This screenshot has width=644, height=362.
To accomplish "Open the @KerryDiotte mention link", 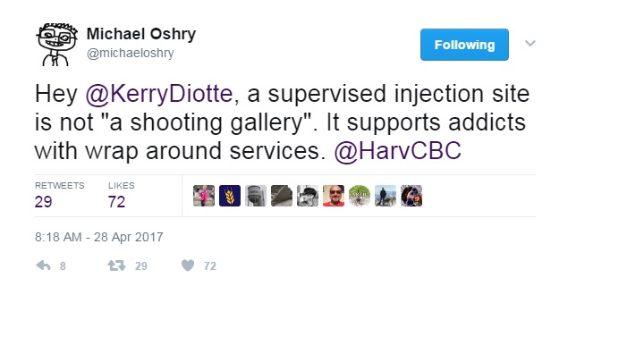I will [159, 94].
